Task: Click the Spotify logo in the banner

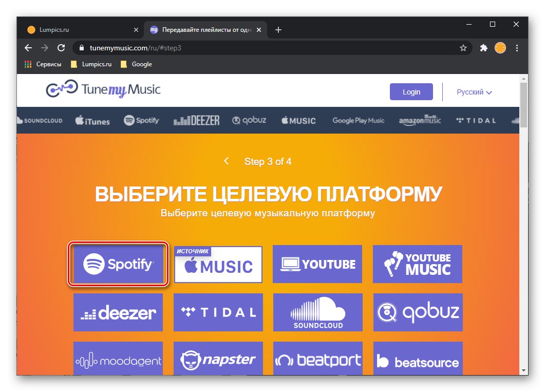Action: 141,120
